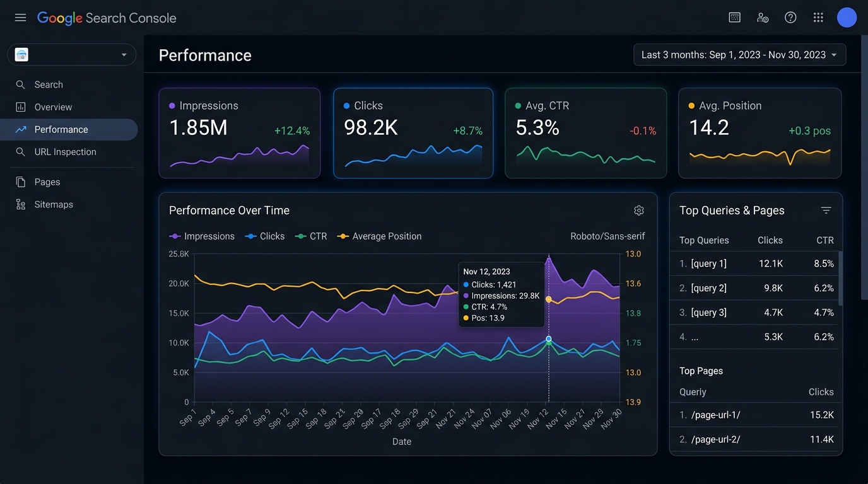Select the [query 1] row
The height and width of the screenshot is (484, 868).
tap(756, 263)
